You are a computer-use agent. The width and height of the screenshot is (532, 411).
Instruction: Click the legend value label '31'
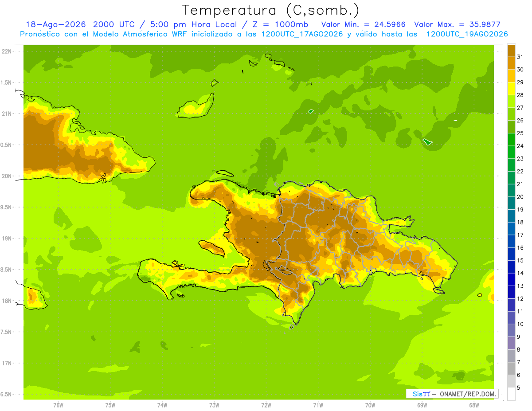520,57
